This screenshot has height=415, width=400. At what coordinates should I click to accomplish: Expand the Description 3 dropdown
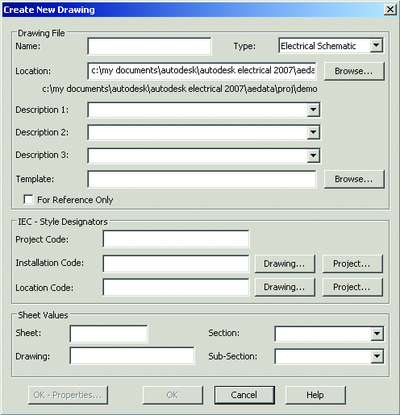click(313, 155)
